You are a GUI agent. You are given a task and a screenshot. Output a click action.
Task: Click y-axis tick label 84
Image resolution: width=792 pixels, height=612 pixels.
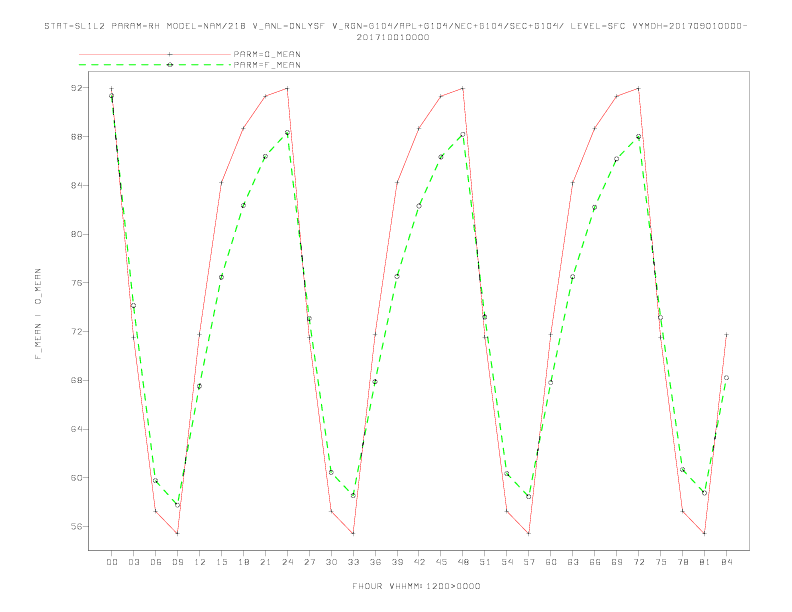[x=77, y=185]
